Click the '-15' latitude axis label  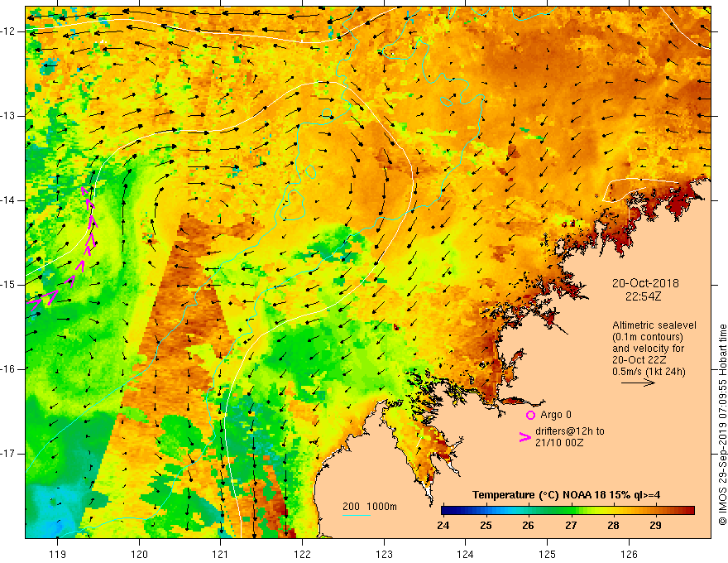pos(9,285)
